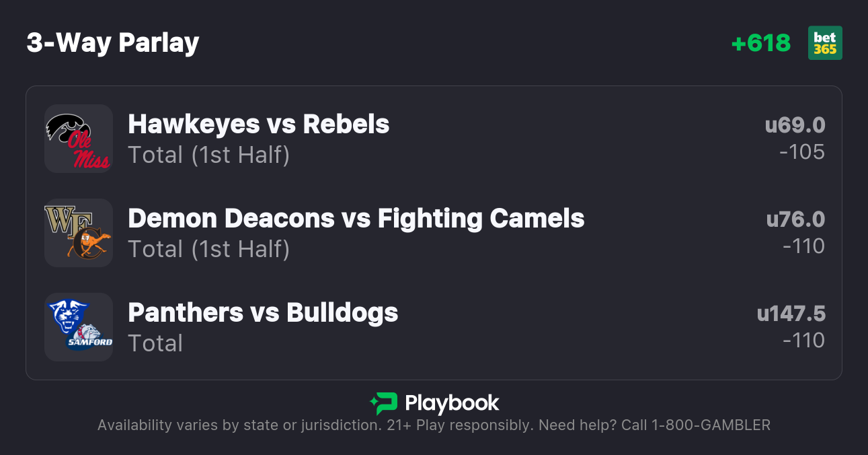This screenshot has height=455, width=868.
Task: Select the +618 parlay odds
Action: (760, 43)
